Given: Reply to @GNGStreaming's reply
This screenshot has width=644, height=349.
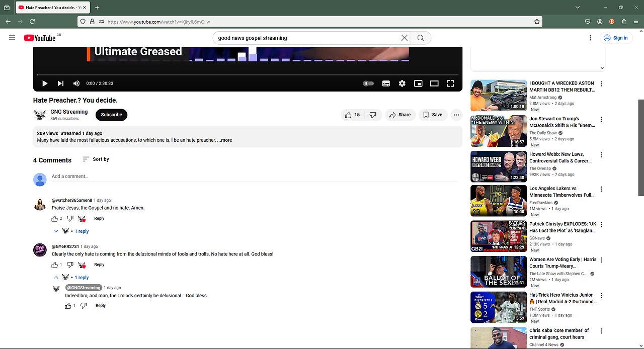Looking at the screenshot, I should click(x=101, y=306).
